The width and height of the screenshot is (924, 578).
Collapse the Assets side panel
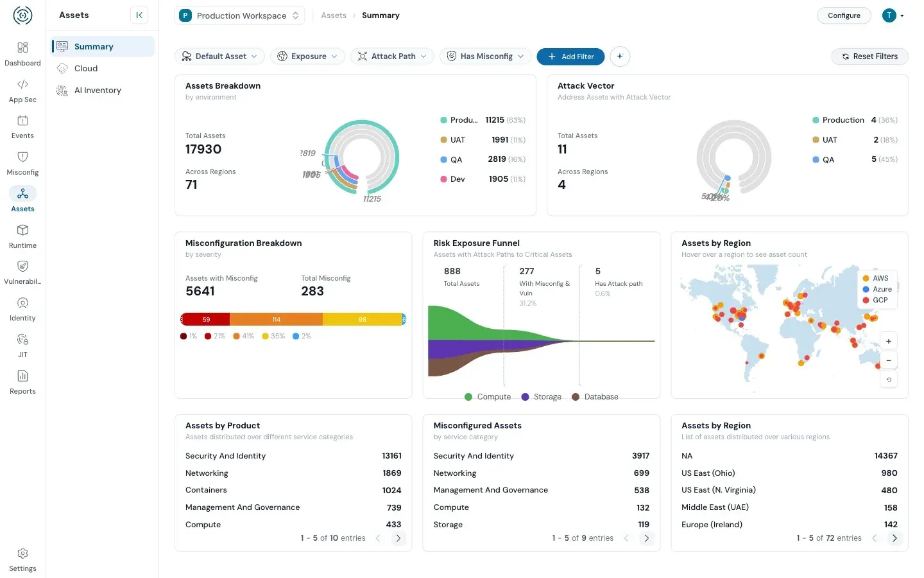(x=139, y=15)
